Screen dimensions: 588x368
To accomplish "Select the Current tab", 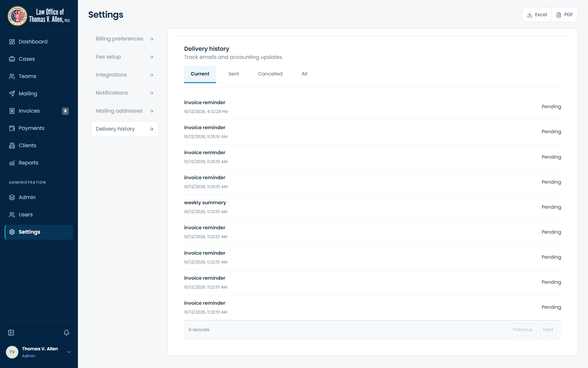I will (200, 74).
